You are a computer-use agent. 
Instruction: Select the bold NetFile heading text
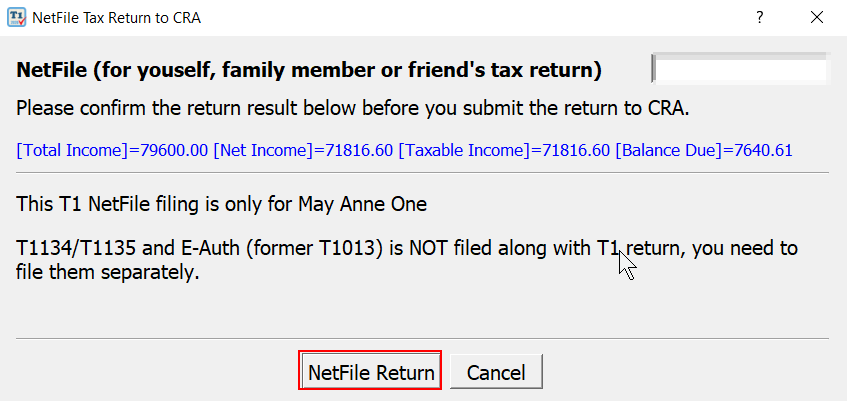pos(309,70)
